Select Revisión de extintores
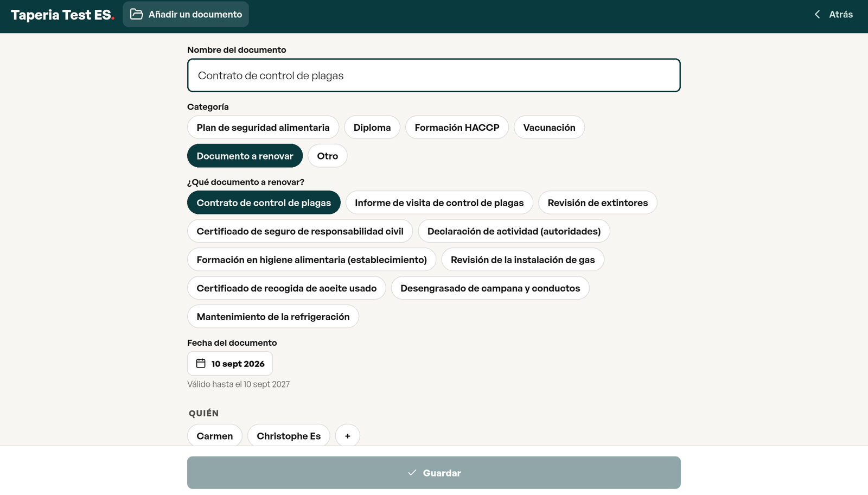This screenshot has height=495, width=868. 598,202
